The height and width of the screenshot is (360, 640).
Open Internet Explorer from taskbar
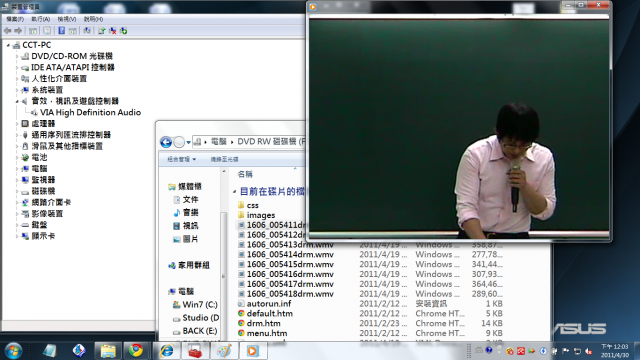point(166,351)
